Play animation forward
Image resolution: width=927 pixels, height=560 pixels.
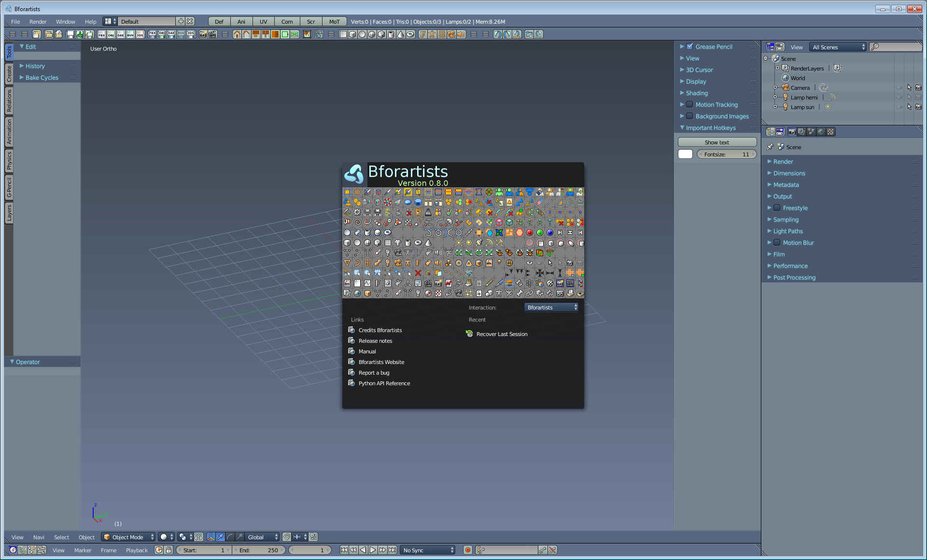pyautogui.click(x=373, y=550)
